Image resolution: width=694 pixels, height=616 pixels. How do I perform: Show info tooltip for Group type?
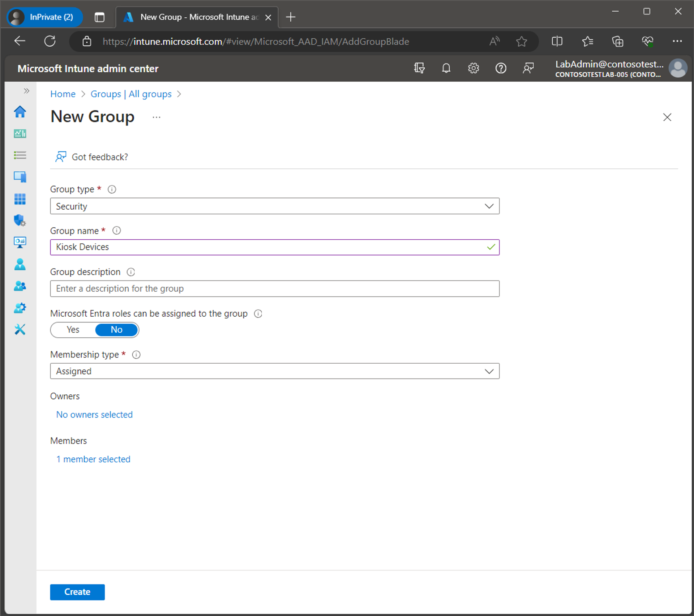click(112, 189)
